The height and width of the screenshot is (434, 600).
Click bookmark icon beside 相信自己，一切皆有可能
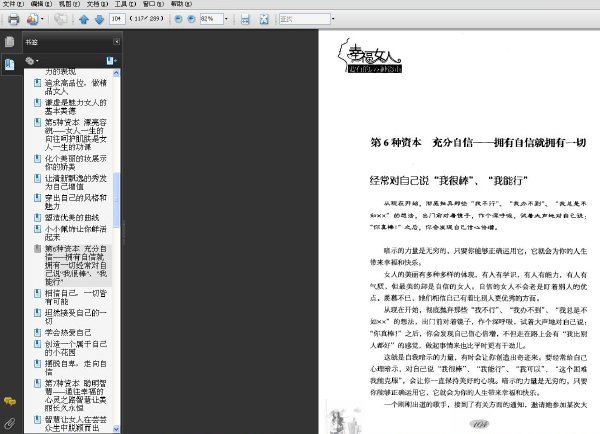click(37, 293)
